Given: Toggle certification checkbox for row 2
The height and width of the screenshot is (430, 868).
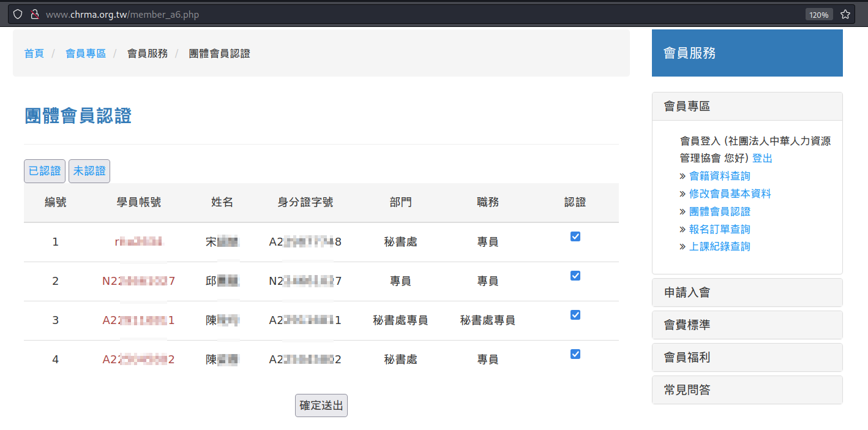Looking at the screenshot, I should (575, 276).
